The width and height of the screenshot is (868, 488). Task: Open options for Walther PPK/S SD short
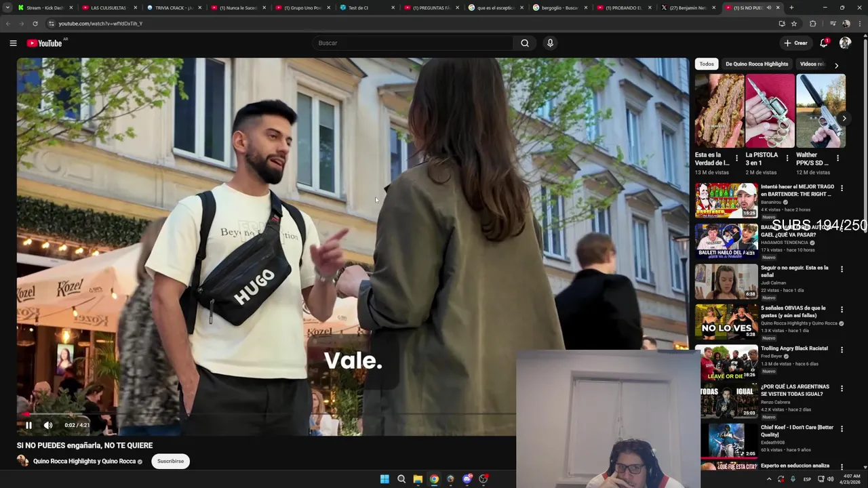point(837,158)
